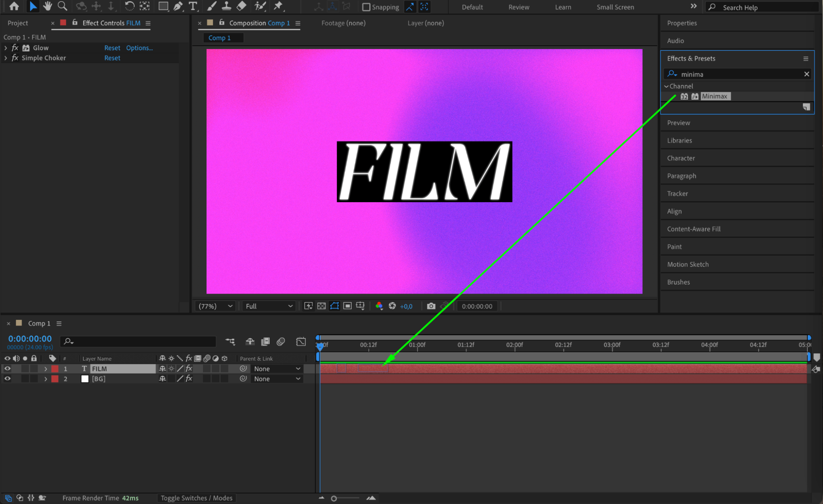Select the Rotation tool
This screenshot has width=823, height=504.
tap(129, 6)
